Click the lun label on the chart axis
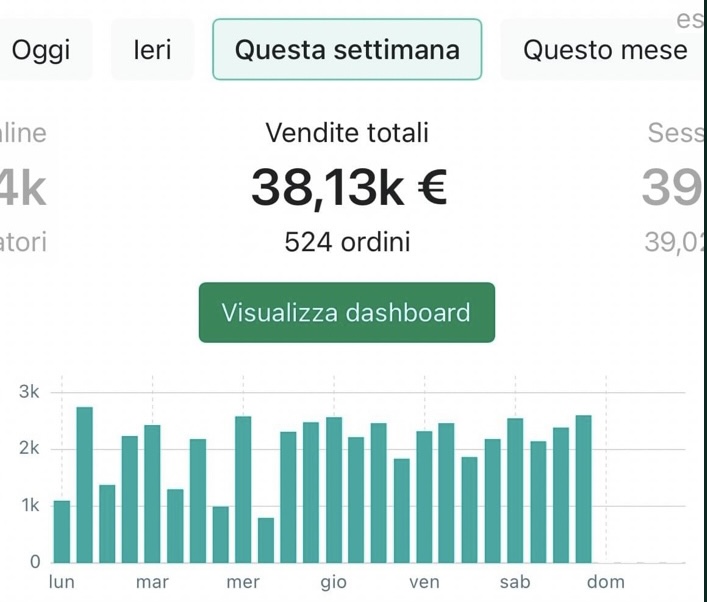This screenshot has height=602, width=707. (x=62, y=582)
